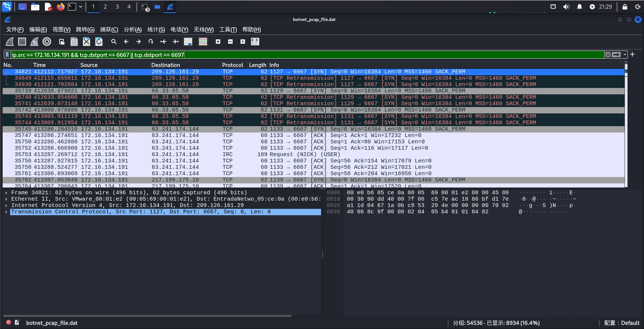
Task: Apply the display filter arrow
Action: [x=616, y=55]
